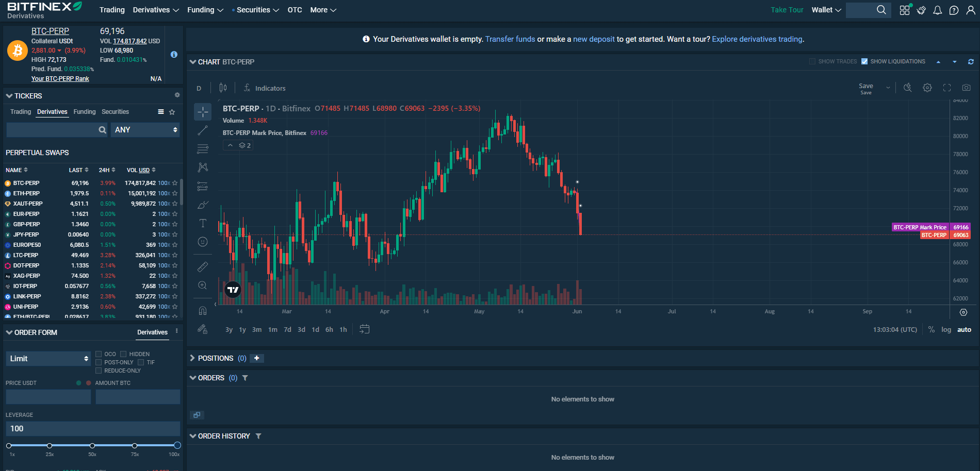Viewport: 980px width, 471px height.
Task: Click the lock drawings pencil icon
Action: pyautogui.click(x=203, y=329)
